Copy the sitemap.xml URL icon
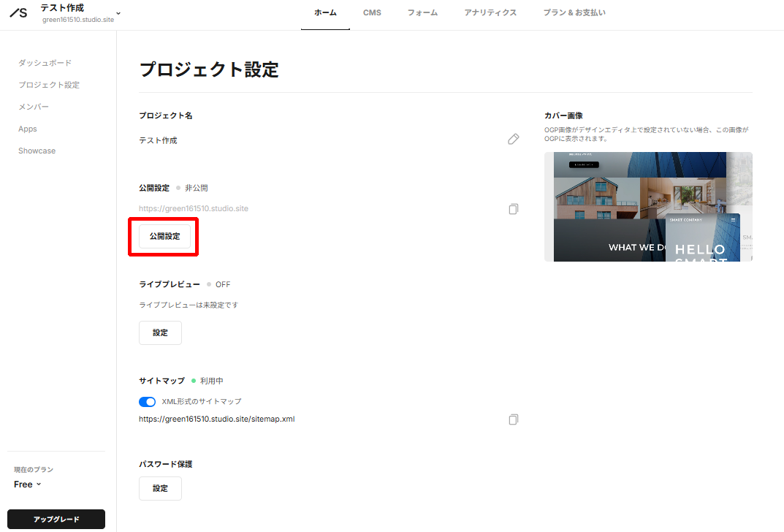The height and width of the screenshot is (532, 784). click(514, 419)
